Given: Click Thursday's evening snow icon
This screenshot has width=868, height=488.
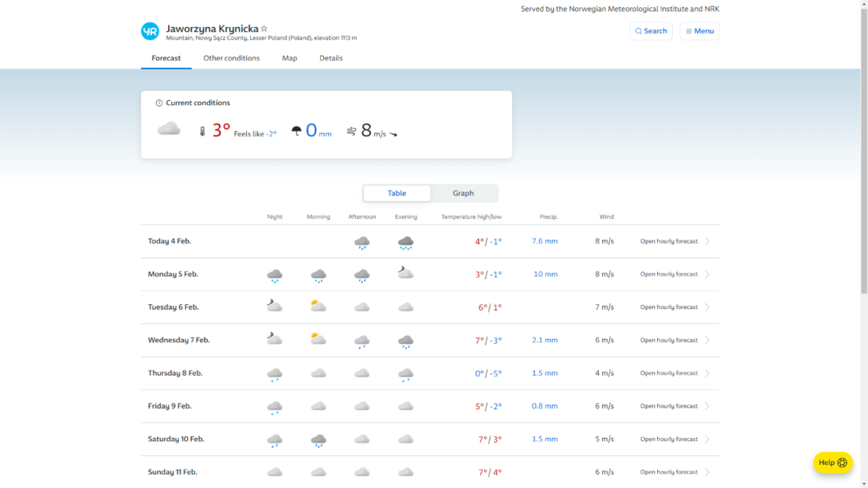Looking at the screenshot, I should click(406, 374).
